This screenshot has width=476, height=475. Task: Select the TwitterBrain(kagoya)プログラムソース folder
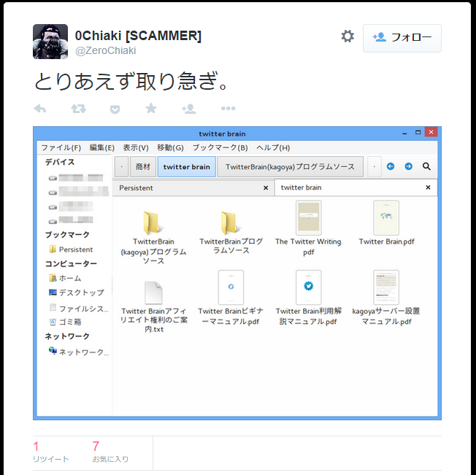click(x=153, y=238)
